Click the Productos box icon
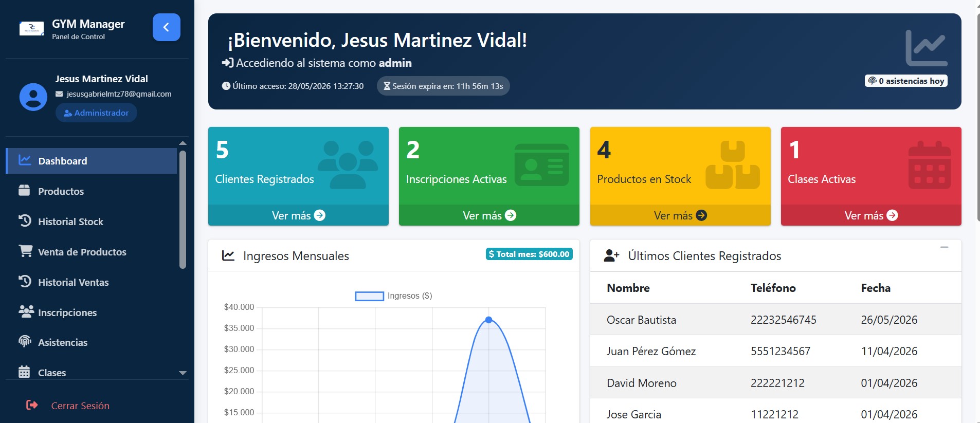 click(x=24, y=190)
